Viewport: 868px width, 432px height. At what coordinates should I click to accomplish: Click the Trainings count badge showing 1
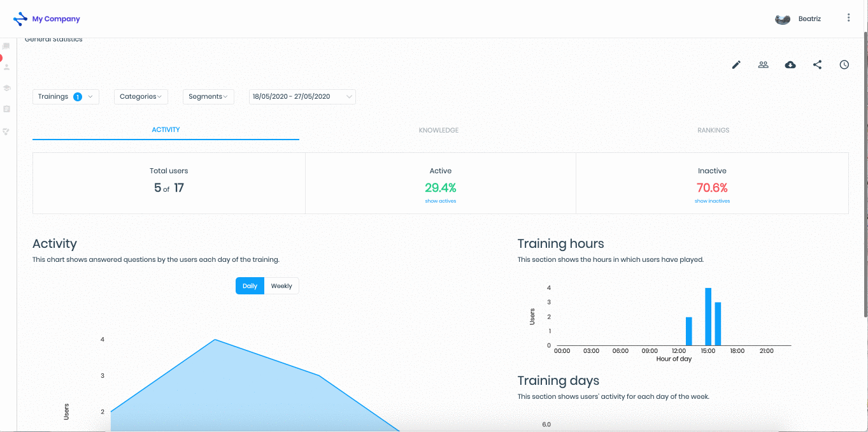pos(78,97)
